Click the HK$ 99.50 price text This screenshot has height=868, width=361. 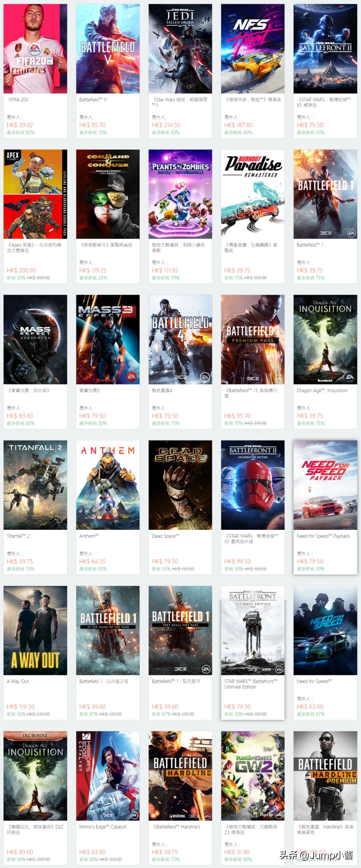click(237, 561)
